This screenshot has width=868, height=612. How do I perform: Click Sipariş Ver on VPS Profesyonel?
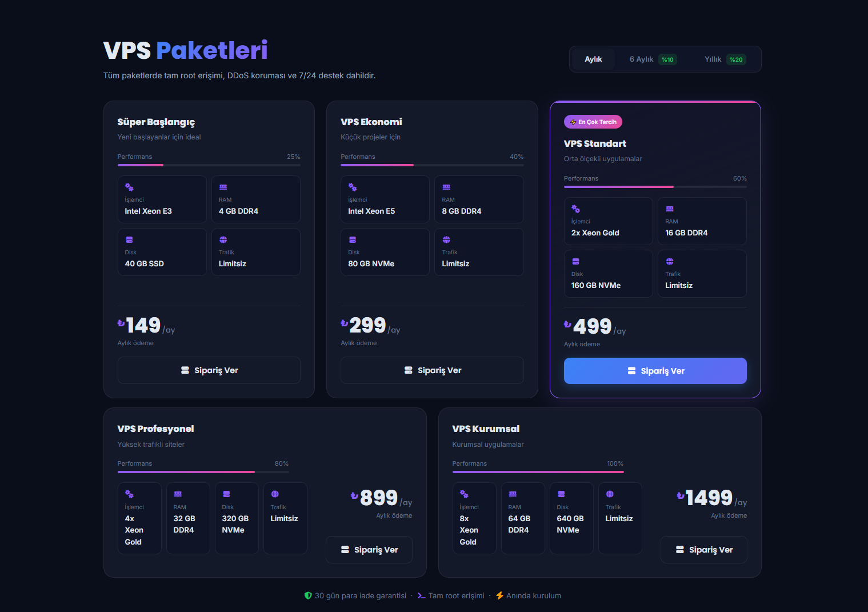(x=369, y=550)
